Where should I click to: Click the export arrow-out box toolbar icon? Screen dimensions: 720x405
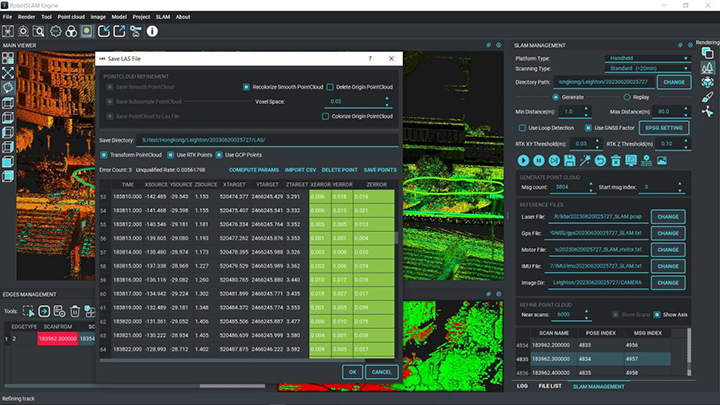(119, 31)
